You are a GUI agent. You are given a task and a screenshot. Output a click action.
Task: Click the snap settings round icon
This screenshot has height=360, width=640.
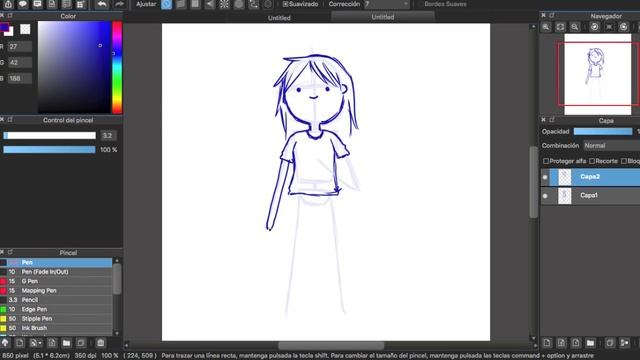[x=268, y=4]
